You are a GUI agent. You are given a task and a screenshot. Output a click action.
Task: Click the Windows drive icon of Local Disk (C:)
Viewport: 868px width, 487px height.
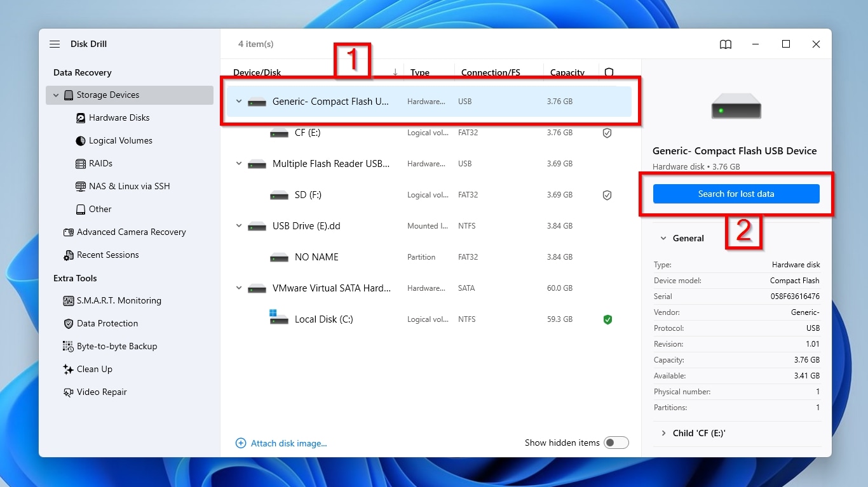[279, 317]
